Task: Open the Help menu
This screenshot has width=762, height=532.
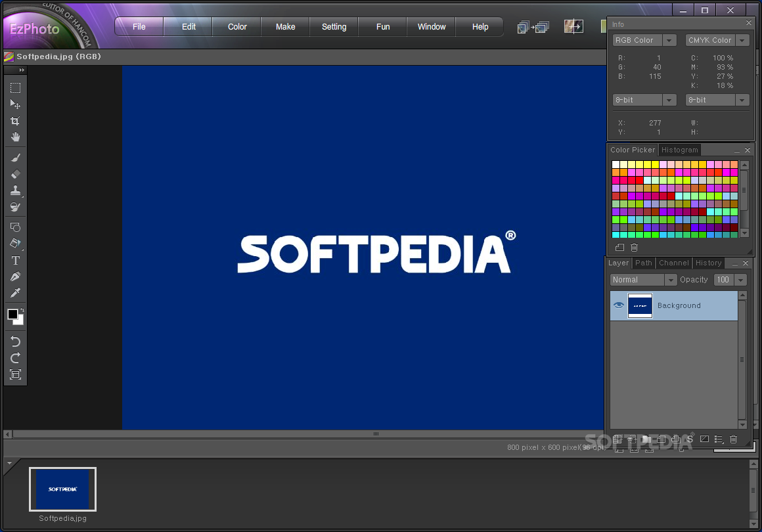Action: [480, 27]
